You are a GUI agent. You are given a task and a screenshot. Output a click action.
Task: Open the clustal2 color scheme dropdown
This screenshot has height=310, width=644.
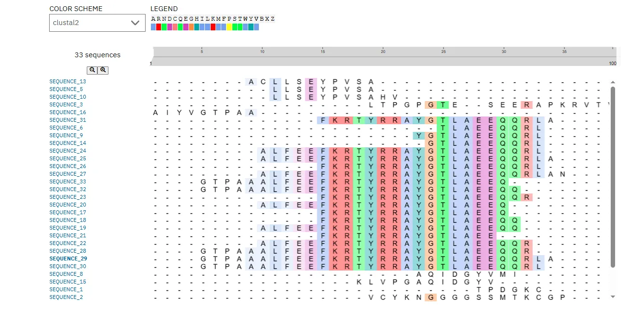pyautogui.click(x=97, y=23)
